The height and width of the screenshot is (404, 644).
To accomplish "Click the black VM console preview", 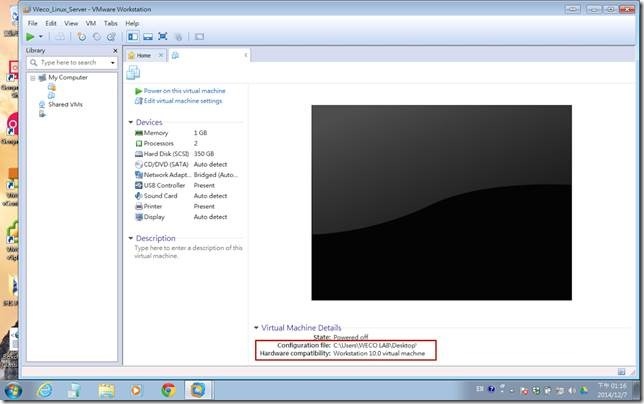I will 442,202.
